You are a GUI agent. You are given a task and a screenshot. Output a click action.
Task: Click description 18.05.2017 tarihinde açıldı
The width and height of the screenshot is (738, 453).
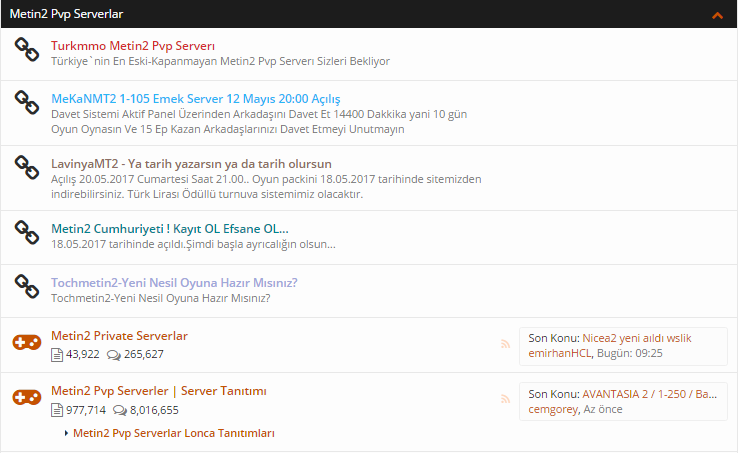(193, 244)
